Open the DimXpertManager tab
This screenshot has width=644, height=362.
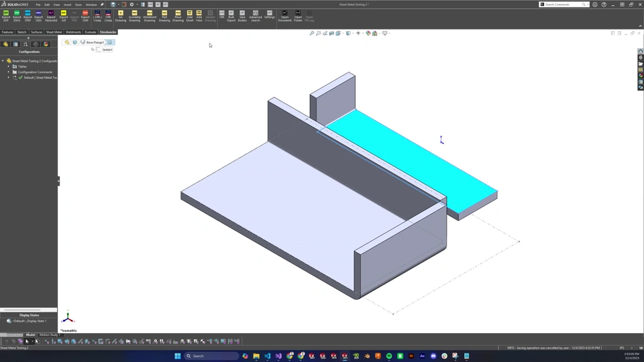[x=36, y=44]
